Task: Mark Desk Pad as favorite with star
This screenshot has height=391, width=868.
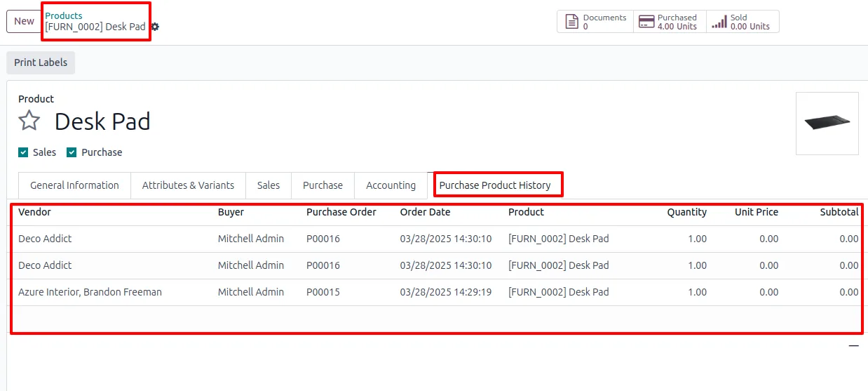Action: pos(29,121)
